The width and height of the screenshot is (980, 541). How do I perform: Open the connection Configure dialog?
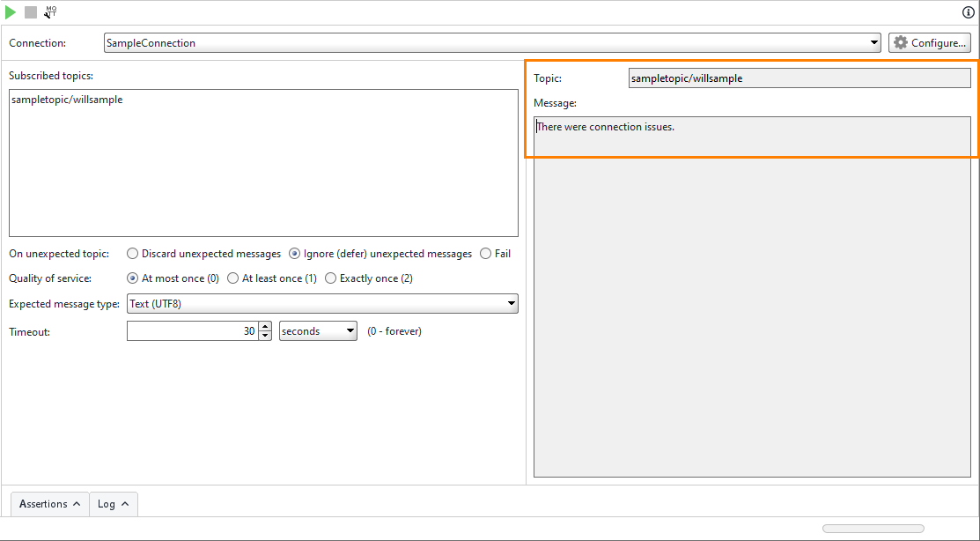click(929, 42)
